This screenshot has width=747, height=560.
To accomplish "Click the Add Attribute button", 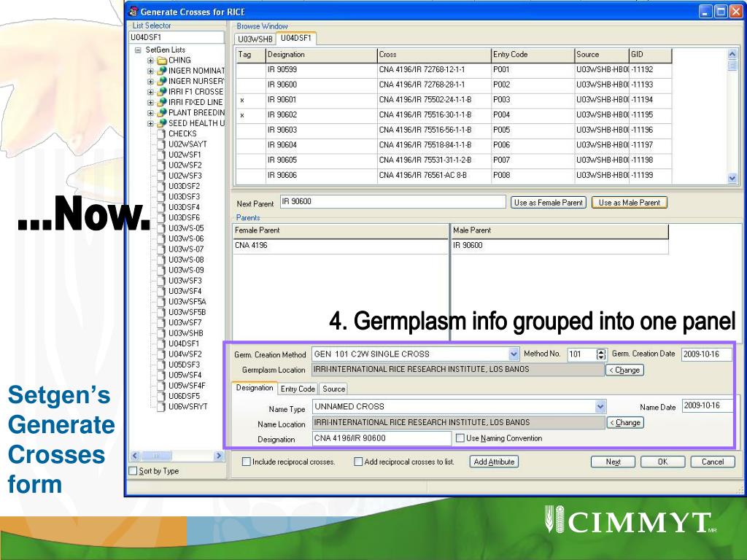I will point(494,462).
